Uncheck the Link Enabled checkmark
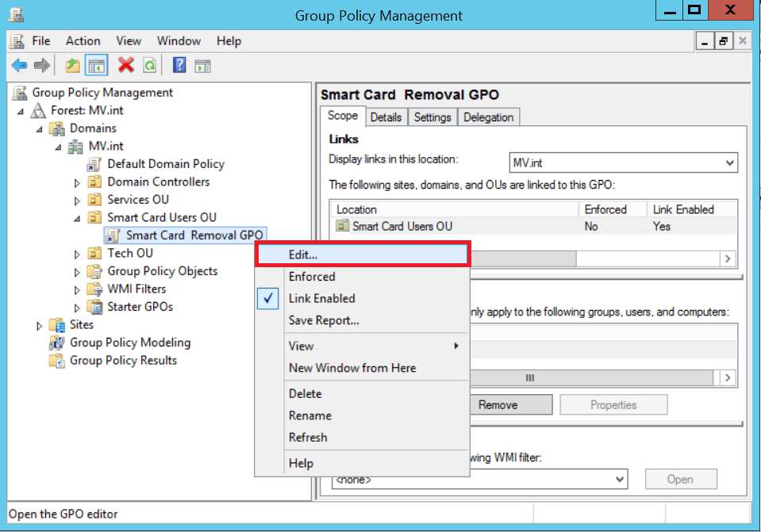The image size is (761, 532). [x=267, y=298]
